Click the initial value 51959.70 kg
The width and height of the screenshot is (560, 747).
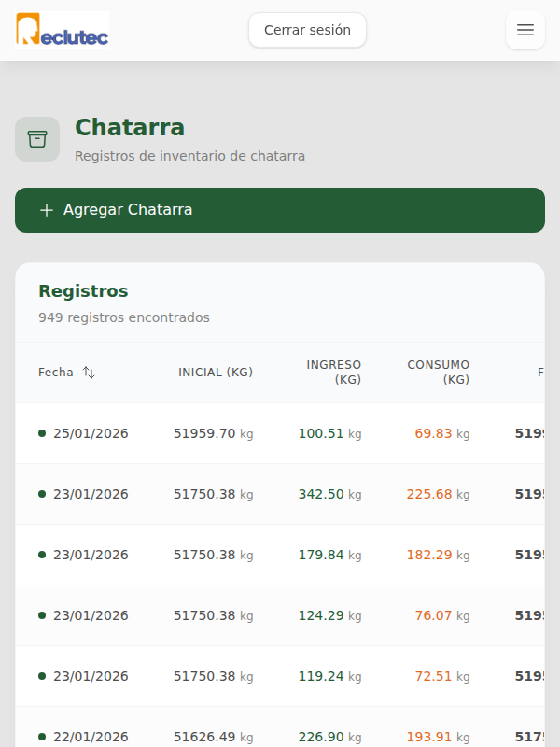[x=215, y=433]
